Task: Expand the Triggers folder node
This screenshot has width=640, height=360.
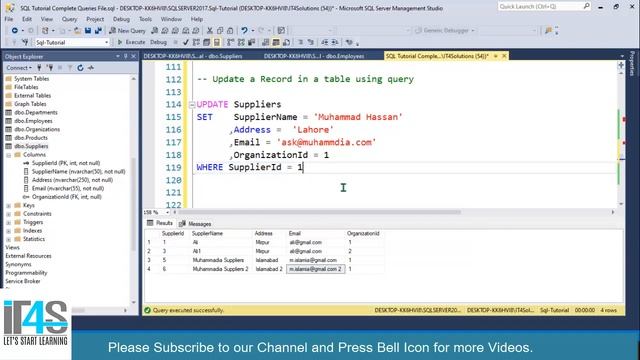Action: click(9, 223)
